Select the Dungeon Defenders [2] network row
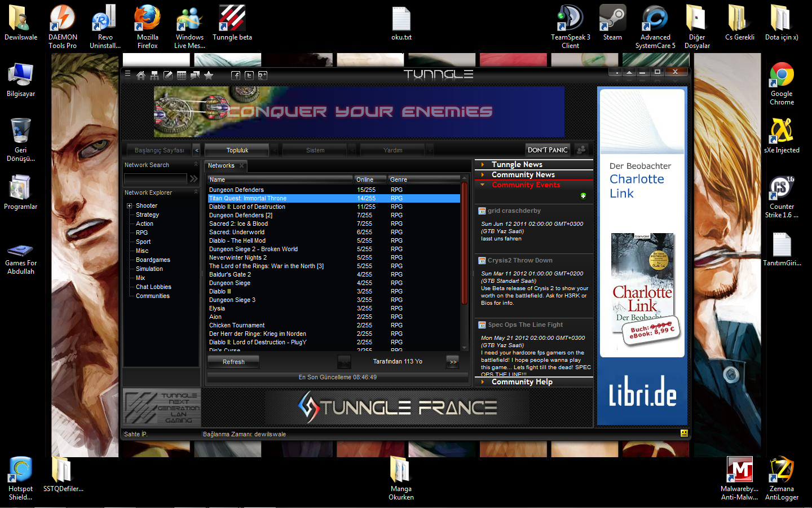812x508 pixels. (x=334, y=215)
